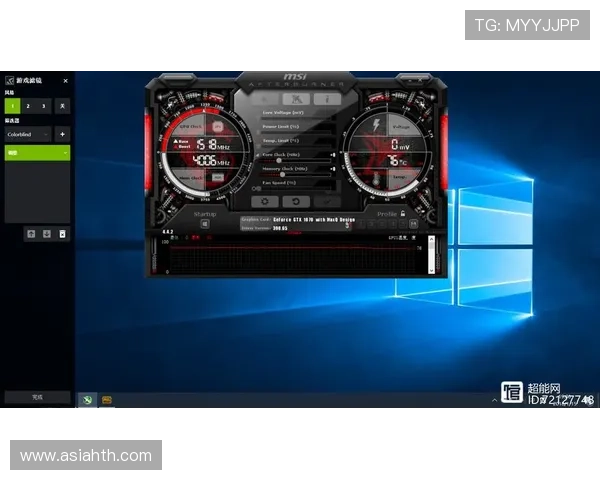Click the Profile lock icon in Afterburner

[403, 214]
